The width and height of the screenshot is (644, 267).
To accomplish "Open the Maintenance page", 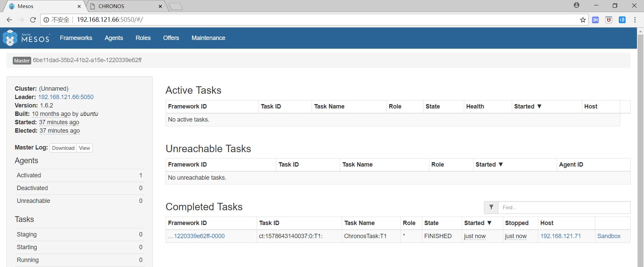I will [x=208, y=38].
